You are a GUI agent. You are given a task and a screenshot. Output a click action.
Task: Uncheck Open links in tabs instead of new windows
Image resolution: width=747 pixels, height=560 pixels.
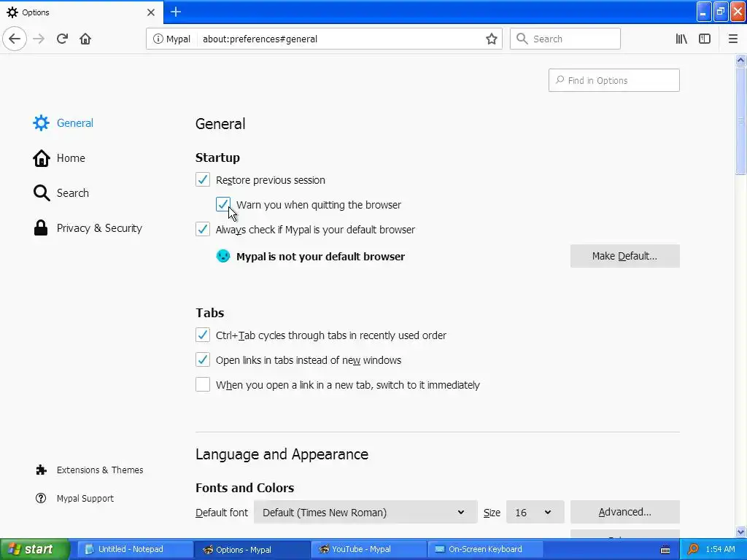[203, 359]
